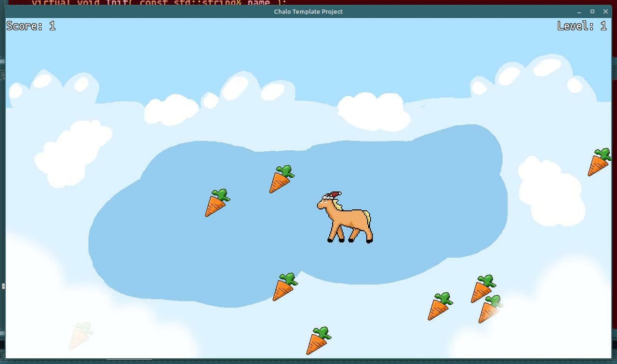The height and width of the screenshot is (364, 617).
Task: Click the leftmost fully visible carrot
Action: pos(217,203)
